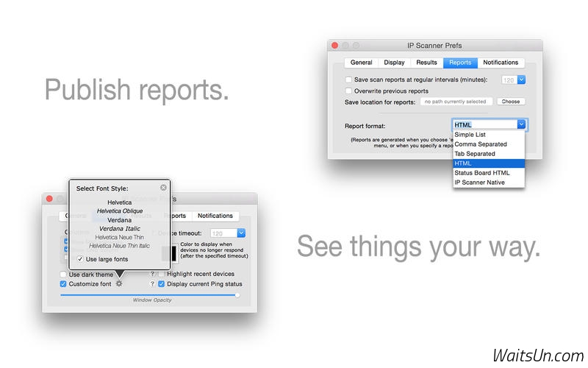The height and width of the screenshot is (368, 588).
Task: Open the Report format dropdown arrow
Action: click(521, 124)
